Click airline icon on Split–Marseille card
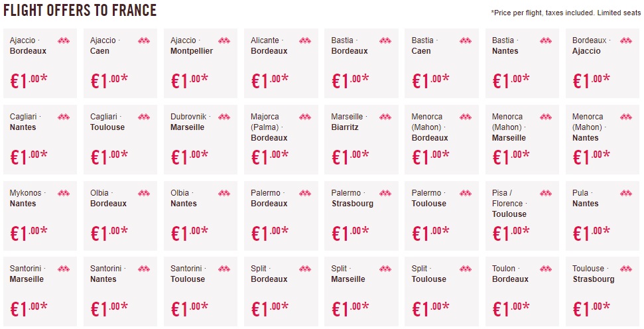 385,269
